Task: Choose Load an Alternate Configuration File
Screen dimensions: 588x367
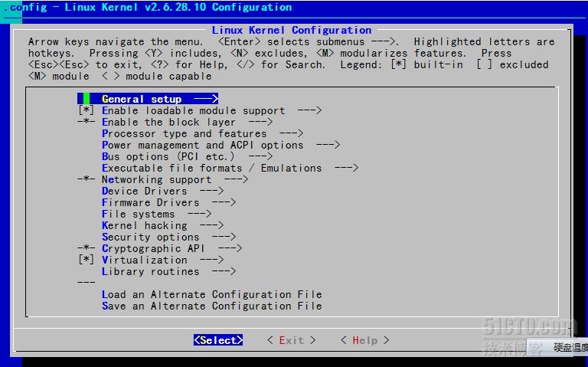Action: (x=212, y=294)
